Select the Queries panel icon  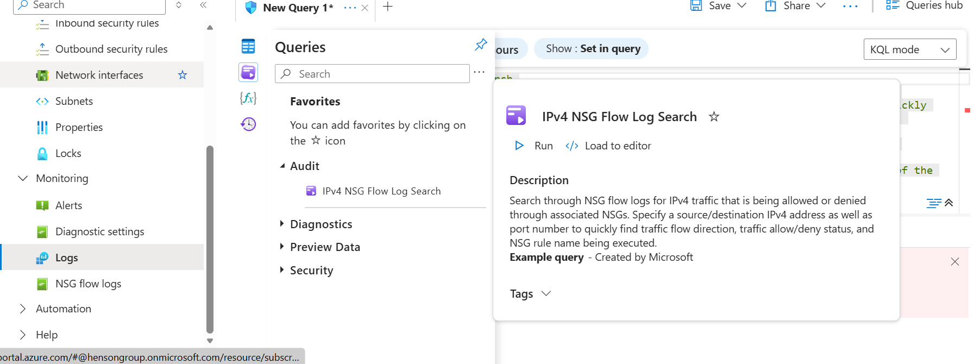pyautogui.click(x=248, y=72)
